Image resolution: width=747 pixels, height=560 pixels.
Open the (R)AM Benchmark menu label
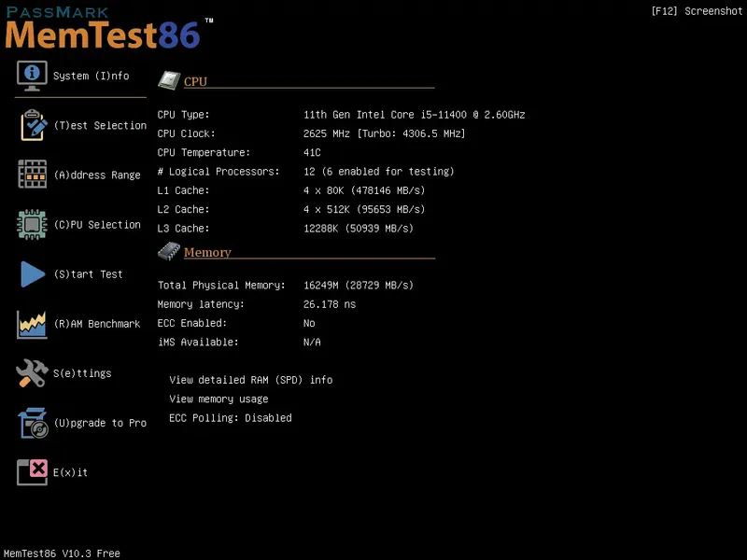97,324
